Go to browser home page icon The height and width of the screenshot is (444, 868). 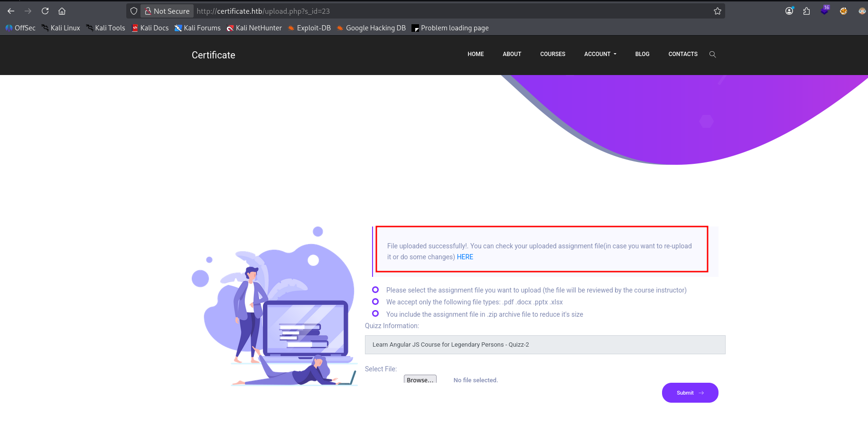coord(62,11)
